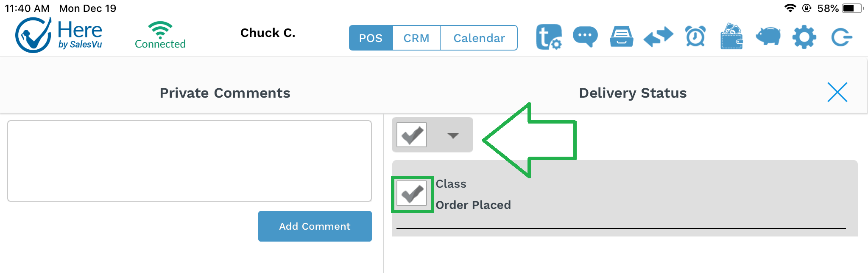Open the alarm clock icon
This screenshot has height=273, width=868.
coord(695,37)
